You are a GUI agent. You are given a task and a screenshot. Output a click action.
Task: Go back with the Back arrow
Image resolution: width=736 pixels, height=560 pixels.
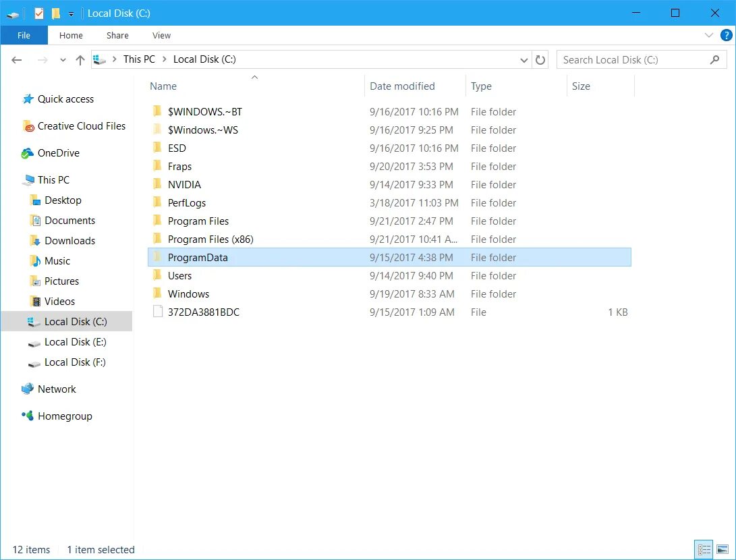coord(17,59)
